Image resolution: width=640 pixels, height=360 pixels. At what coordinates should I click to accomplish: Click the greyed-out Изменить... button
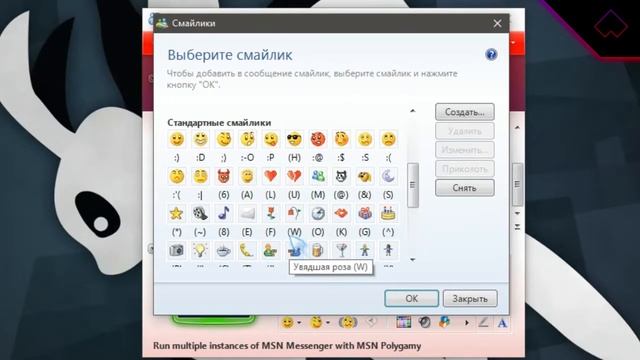464,150
